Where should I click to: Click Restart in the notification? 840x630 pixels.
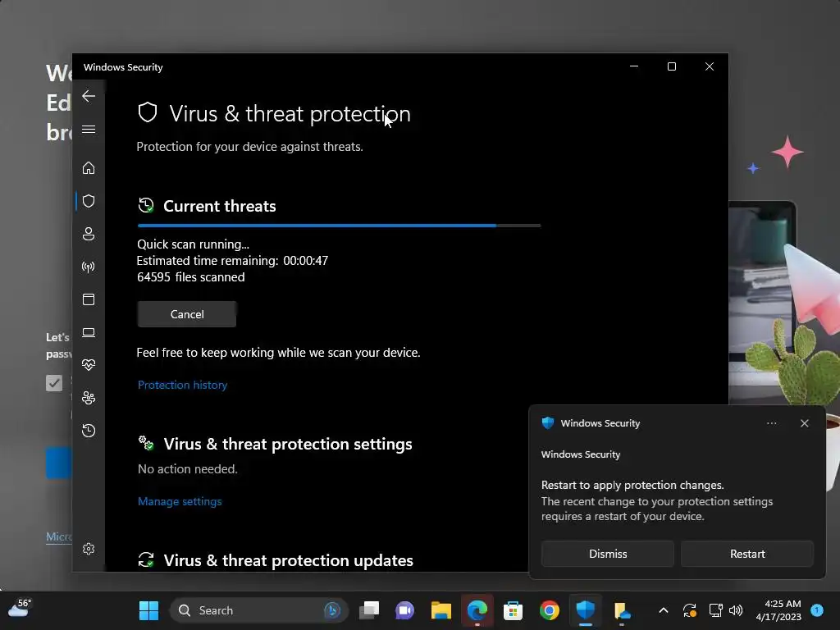click(747, 554)
